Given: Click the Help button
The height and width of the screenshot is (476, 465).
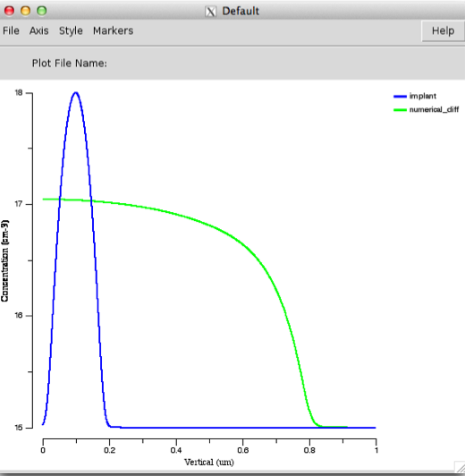Looking at the screenshot, I should (443, 30).
